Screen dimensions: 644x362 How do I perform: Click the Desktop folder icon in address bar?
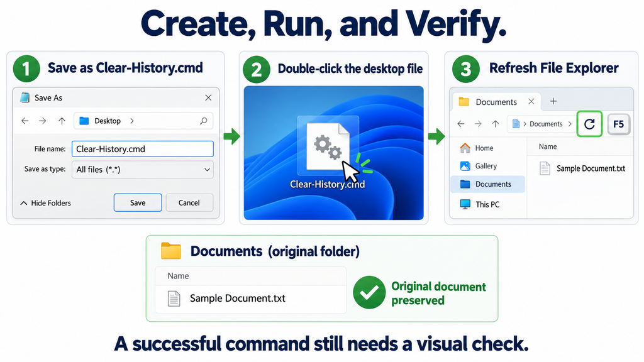pyautogui.click(x=84, y=121)
